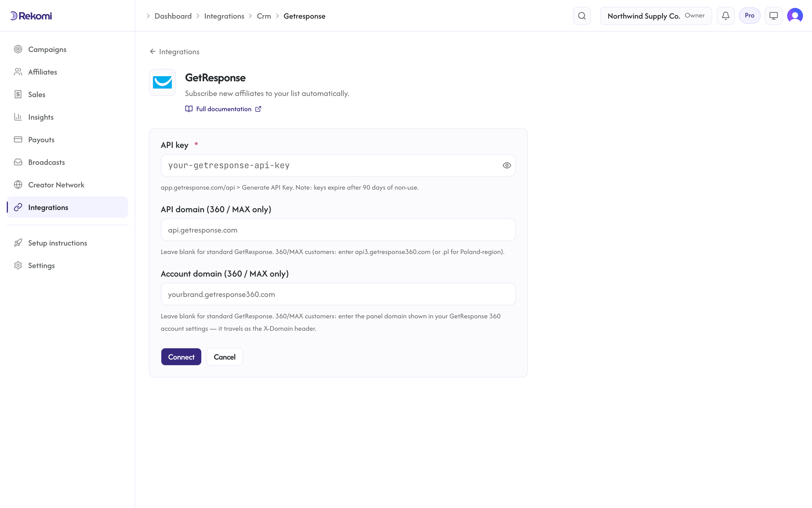Viewport: 812px width, 508px height.
Task: Click the Payouts card icon
Action: 18,139
